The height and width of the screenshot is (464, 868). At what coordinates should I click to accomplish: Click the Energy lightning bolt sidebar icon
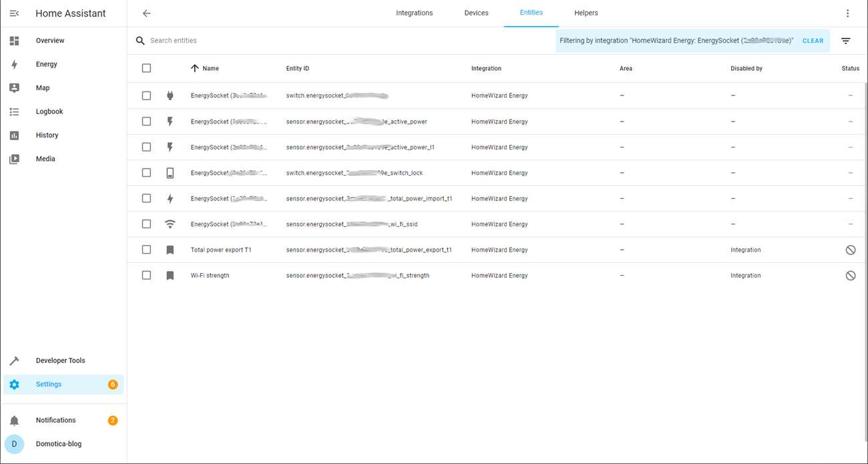pos(14,65)
